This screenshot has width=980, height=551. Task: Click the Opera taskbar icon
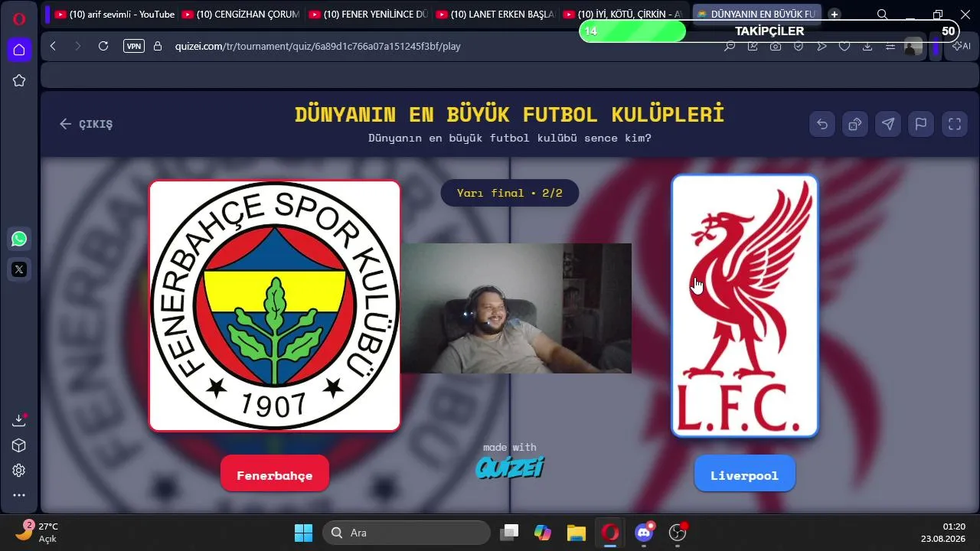click(610, 533)
